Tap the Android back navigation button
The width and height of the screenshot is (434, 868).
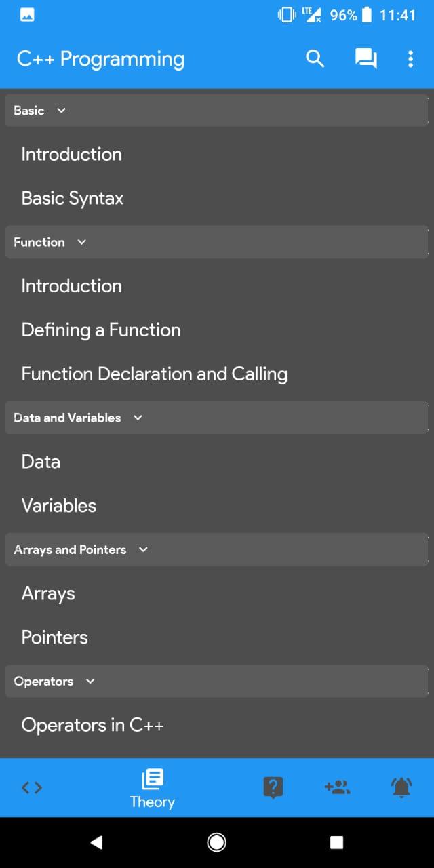96,842
